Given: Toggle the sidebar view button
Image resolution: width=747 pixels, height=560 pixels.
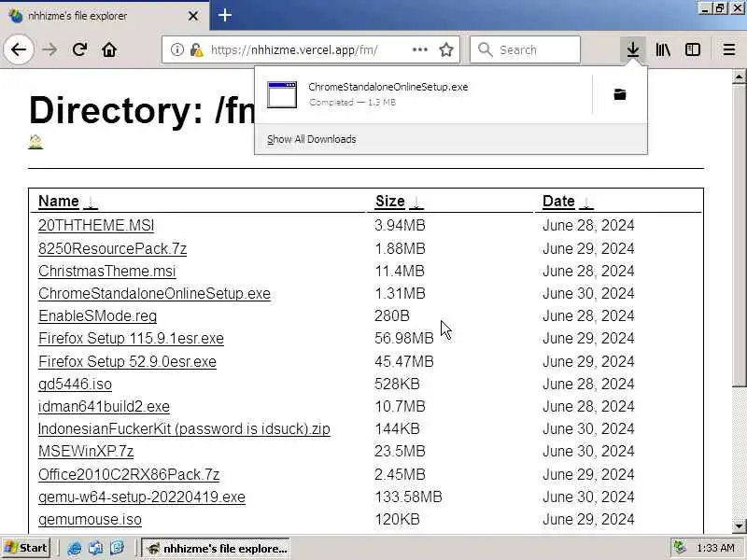Looking at the screenshot, I should (693, 49).
